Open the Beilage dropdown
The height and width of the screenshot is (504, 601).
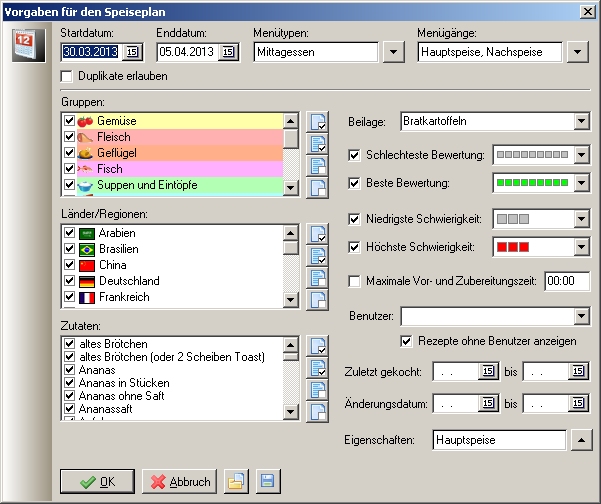tap(581, 122)
